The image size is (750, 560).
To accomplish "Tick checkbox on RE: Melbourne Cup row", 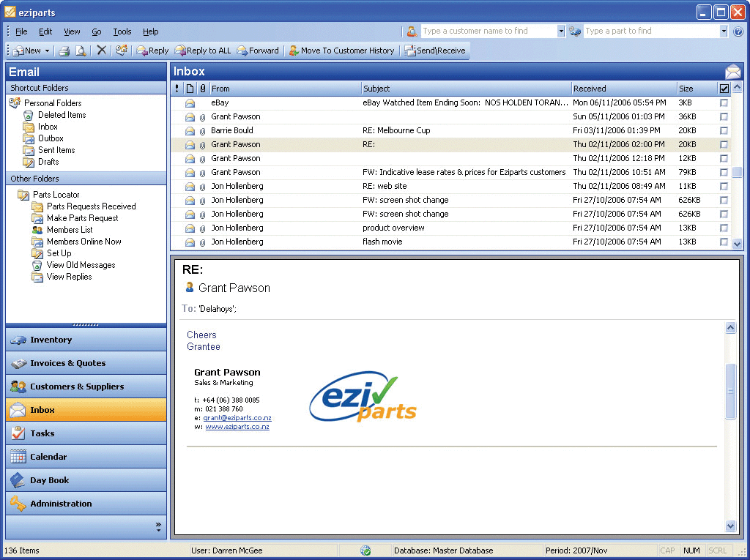I will coord(724,130).
